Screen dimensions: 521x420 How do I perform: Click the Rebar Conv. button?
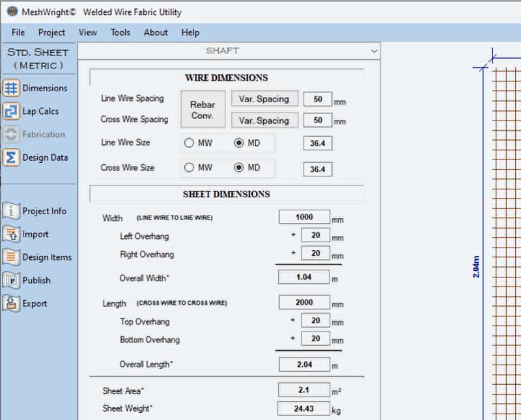coord(203,109)
